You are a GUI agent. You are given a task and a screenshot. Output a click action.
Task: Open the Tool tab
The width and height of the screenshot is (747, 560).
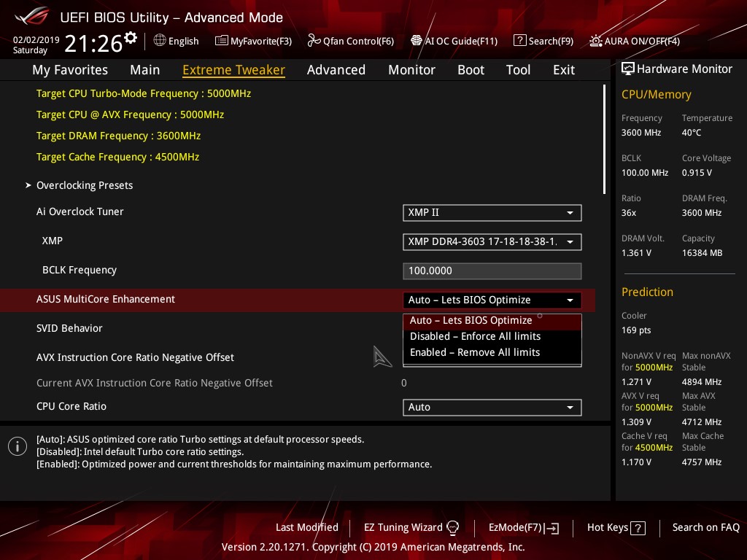pyautogui.click(x=519, y=70)
